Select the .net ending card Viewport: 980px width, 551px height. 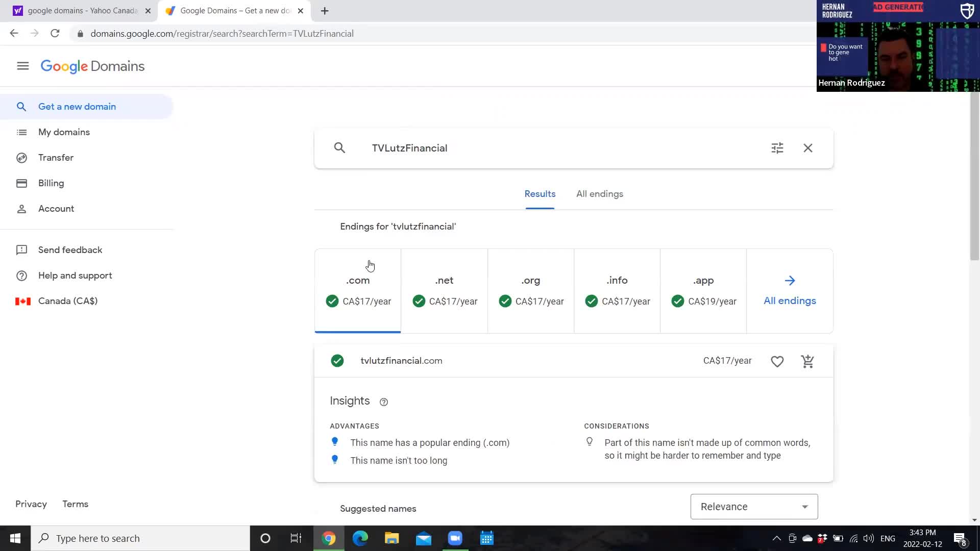[444, 291]
